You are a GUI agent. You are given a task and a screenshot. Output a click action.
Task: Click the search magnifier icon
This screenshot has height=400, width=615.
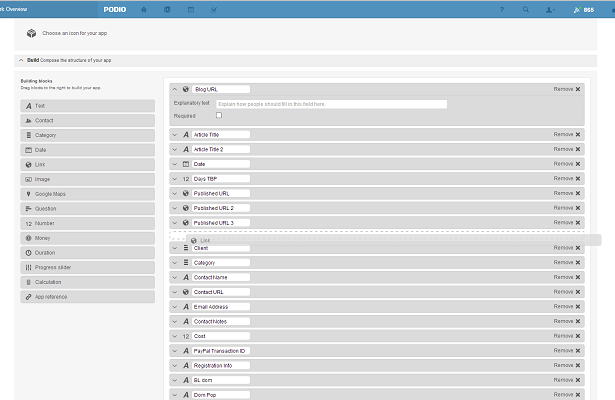525,9
